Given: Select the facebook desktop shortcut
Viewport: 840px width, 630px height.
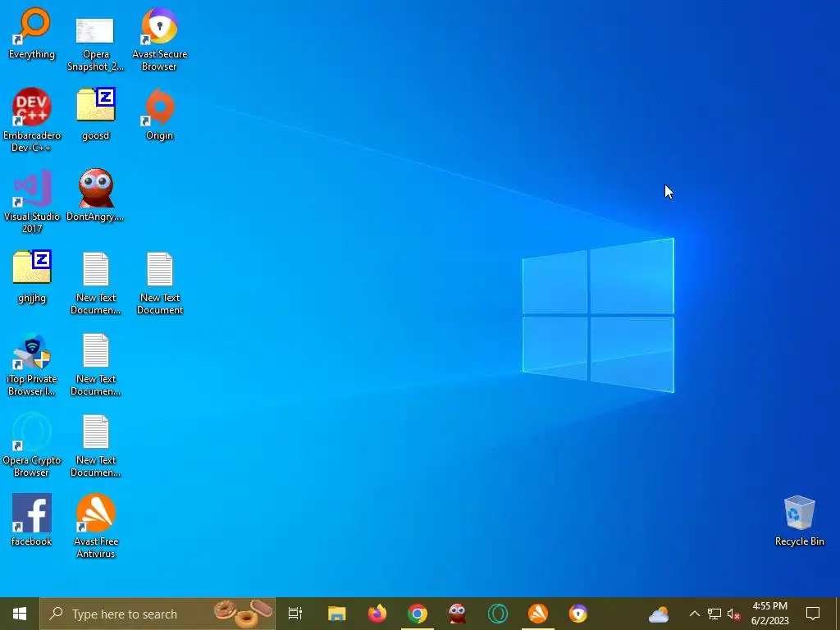Looking at the screenshot, I should point(32,520).
